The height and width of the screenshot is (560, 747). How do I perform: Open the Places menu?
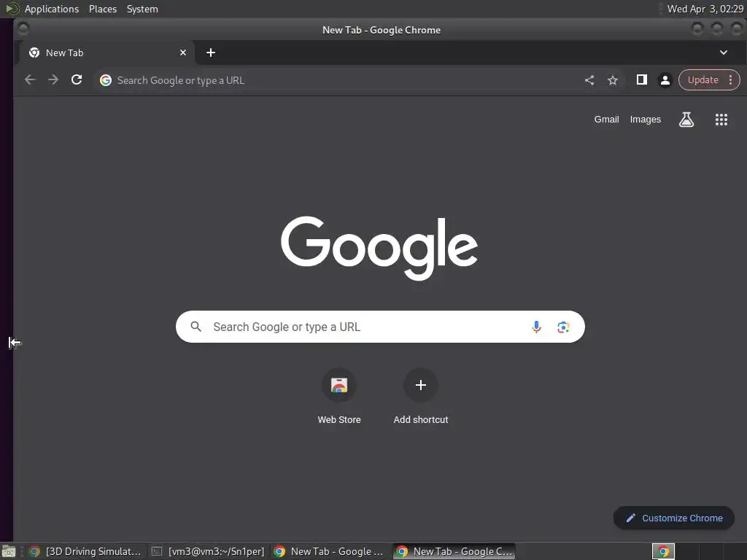[103, 9]
